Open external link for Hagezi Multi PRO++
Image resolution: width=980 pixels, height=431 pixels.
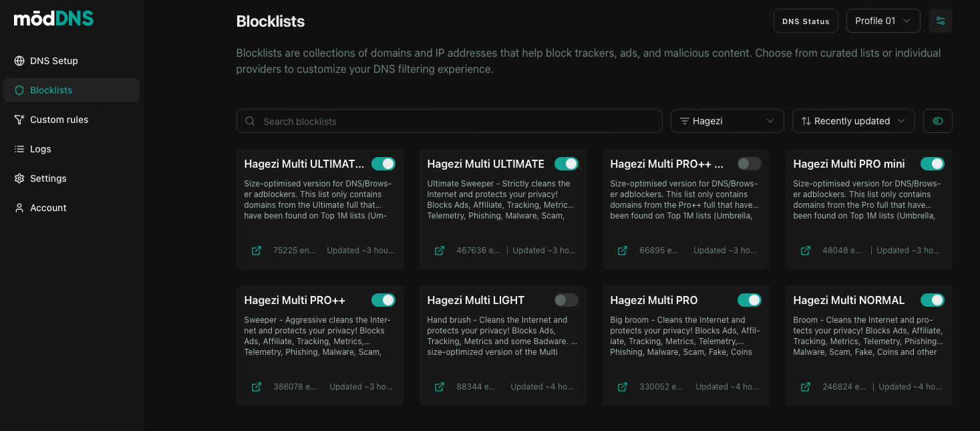pos(257,387)
